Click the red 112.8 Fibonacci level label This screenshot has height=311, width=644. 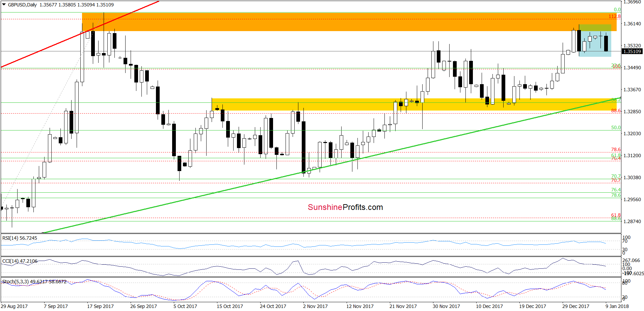coord(615,16)
